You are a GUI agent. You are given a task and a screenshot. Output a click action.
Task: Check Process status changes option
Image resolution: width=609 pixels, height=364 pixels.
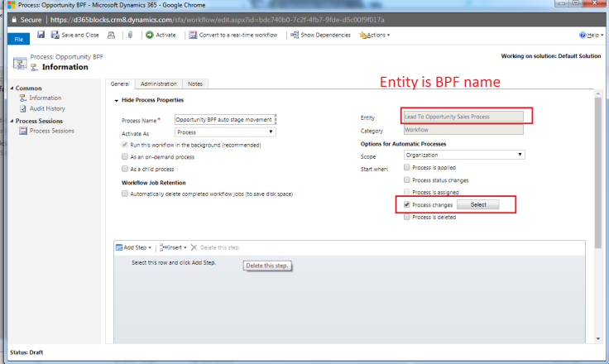406,180
